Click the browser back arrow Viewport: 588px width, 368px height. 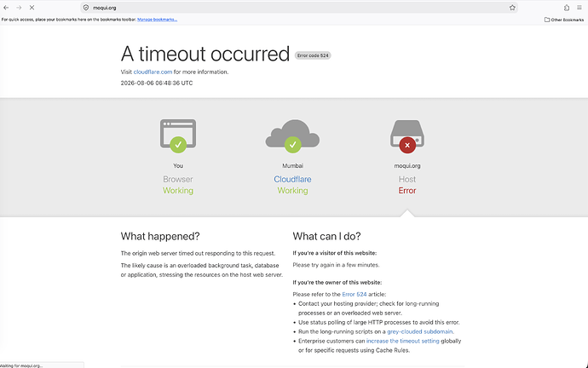6,8
